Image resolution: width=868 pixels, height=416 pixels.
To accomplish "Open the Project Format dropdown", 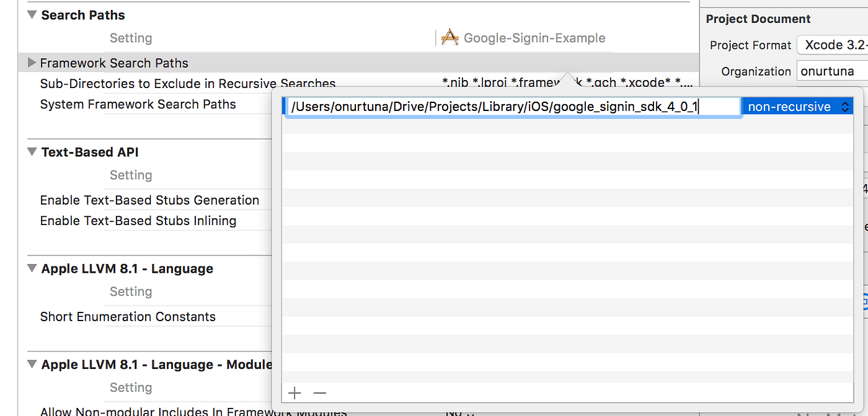I will 833,45.
